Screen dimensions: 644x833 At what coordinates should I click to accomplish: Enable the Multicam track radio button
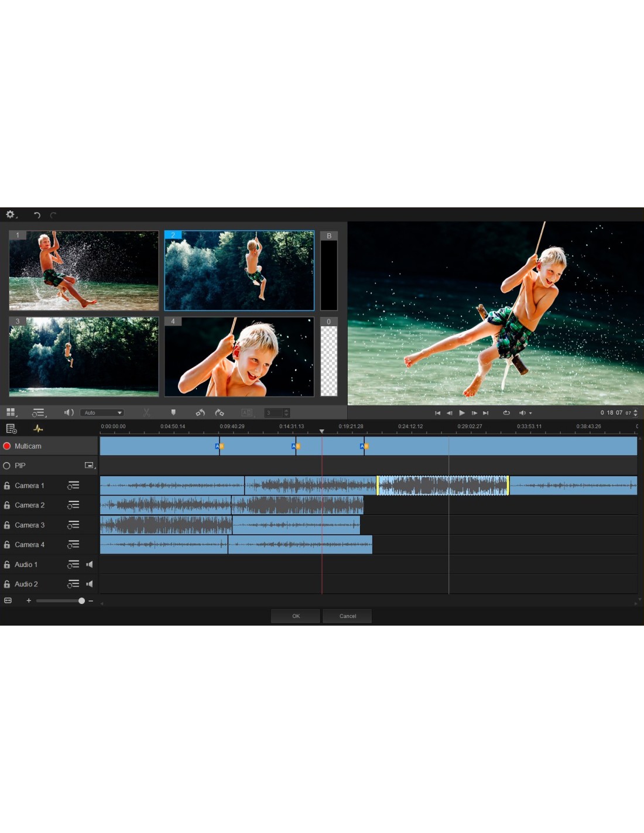[7, 446]
